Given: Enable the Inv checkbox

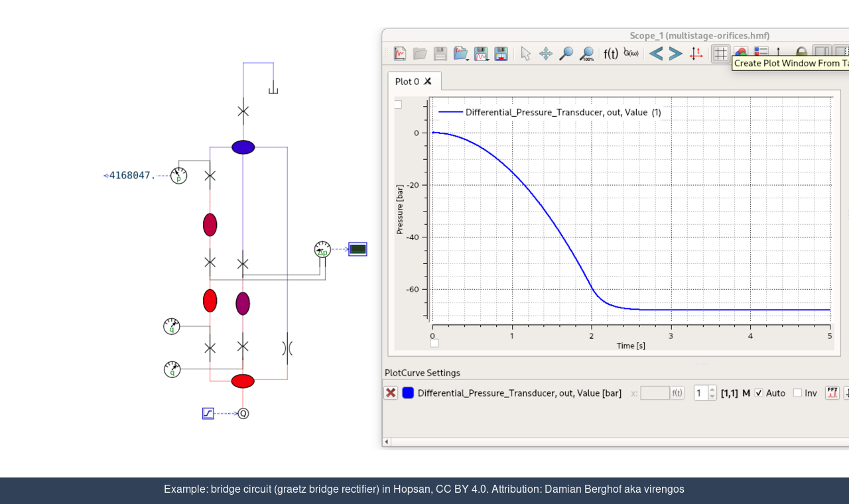Looking at the screenshot, I should [x=797, y=393].
